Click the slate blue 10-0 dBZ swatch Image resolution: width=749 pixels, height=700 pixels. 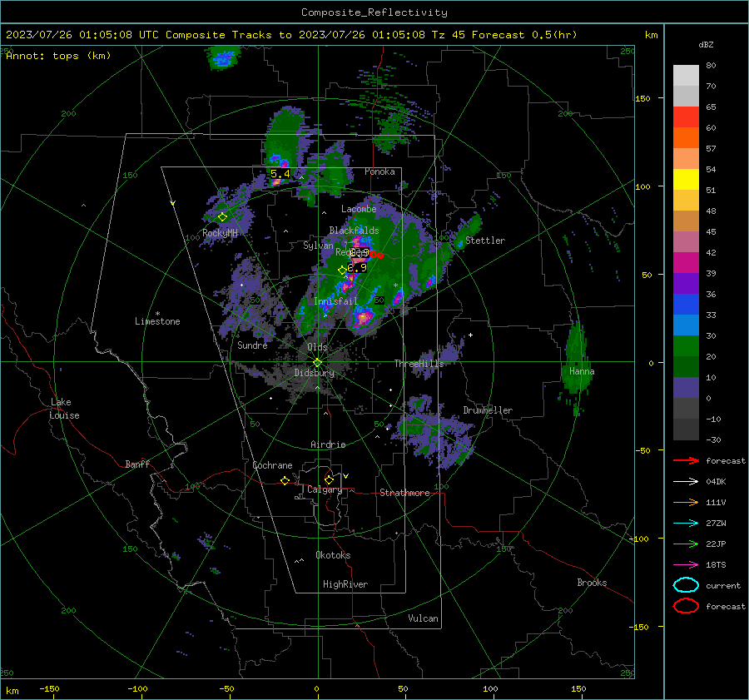(x=686, y=388)
